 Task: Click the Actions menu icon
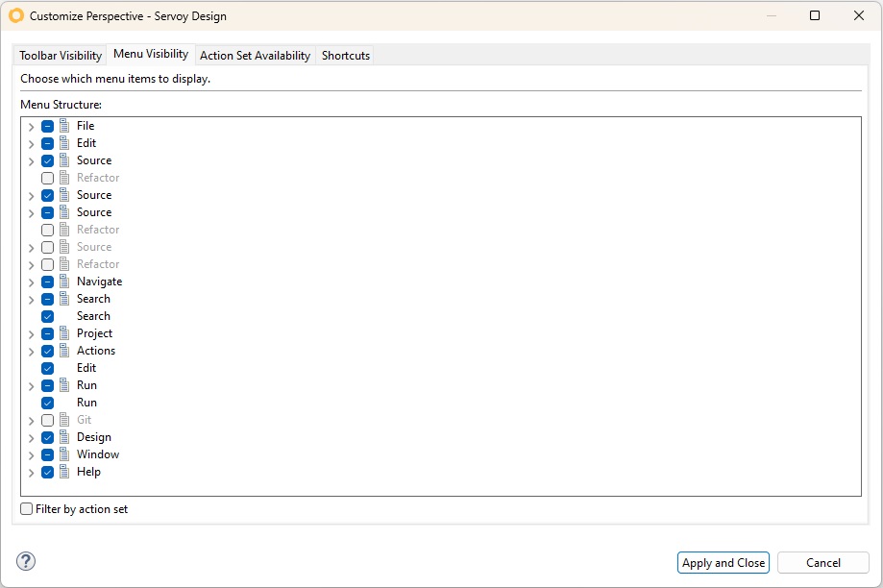coord(64,351)
